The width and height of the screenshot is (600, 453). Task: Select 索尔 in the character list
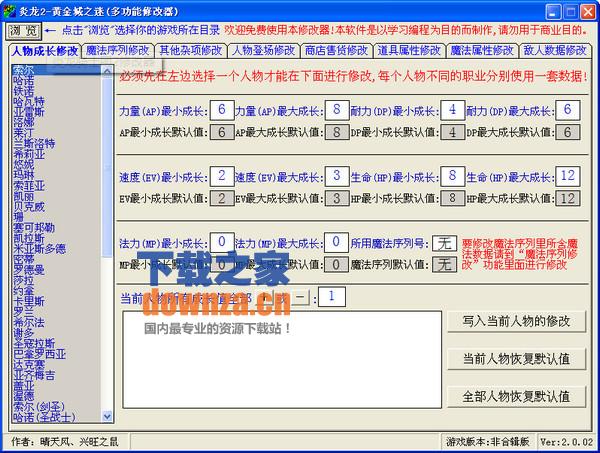coord(57,70)
